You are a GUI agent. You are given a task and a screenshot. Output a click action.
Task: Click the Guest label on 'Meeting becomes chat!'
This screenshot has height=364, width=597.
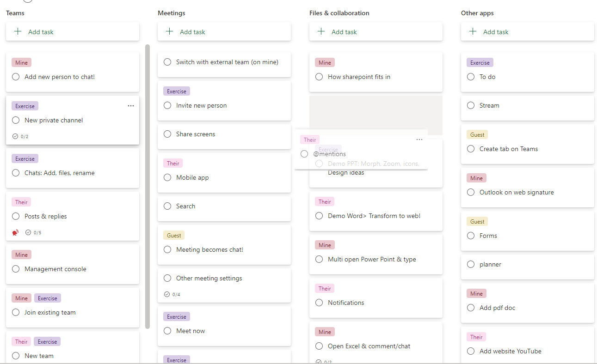point(174,235)
